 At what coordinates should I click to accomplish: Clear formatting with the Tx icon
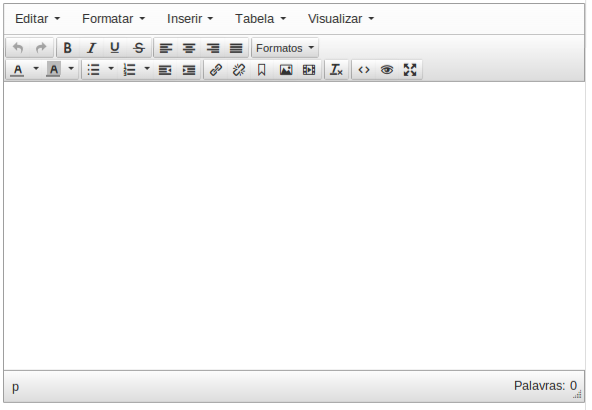coord(336,70)
